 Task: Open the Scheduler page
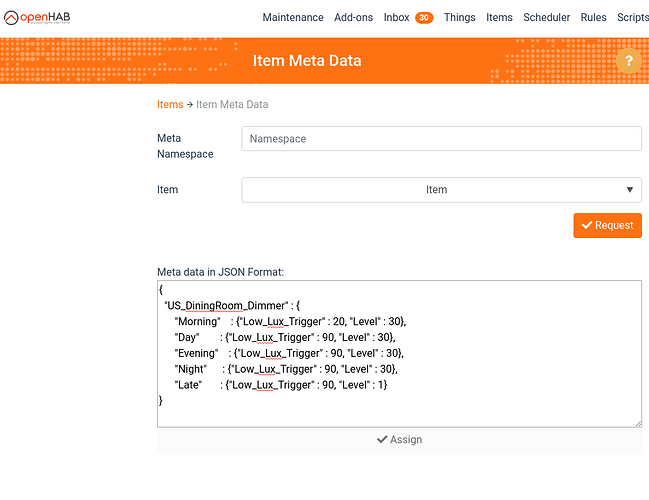pyautogui.click(x=546, y=17)
